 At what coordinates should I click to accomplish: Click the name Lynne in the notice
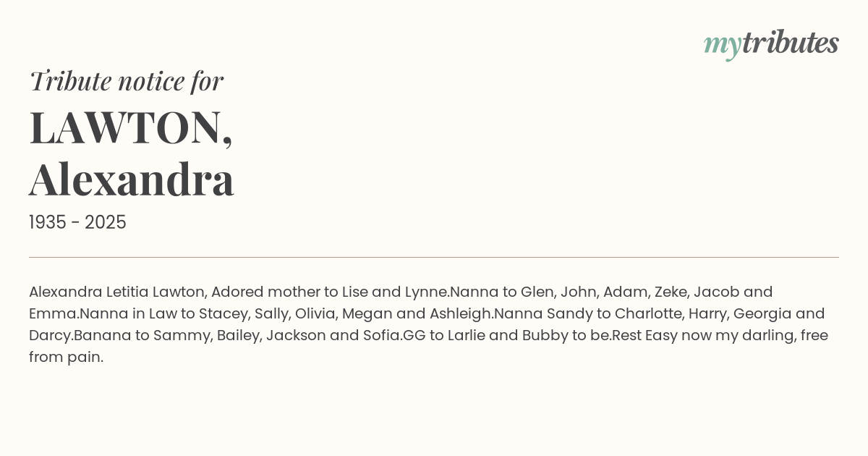[427, 292]
